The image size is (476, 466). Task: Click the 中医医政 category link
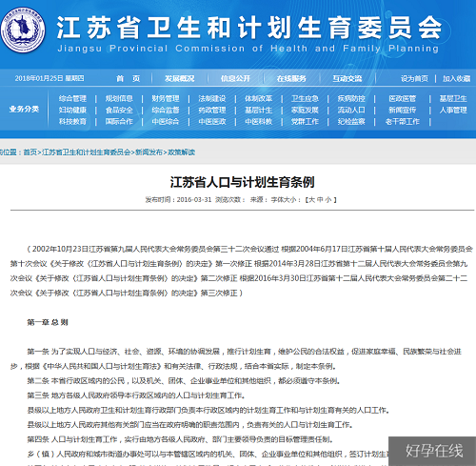212,122
